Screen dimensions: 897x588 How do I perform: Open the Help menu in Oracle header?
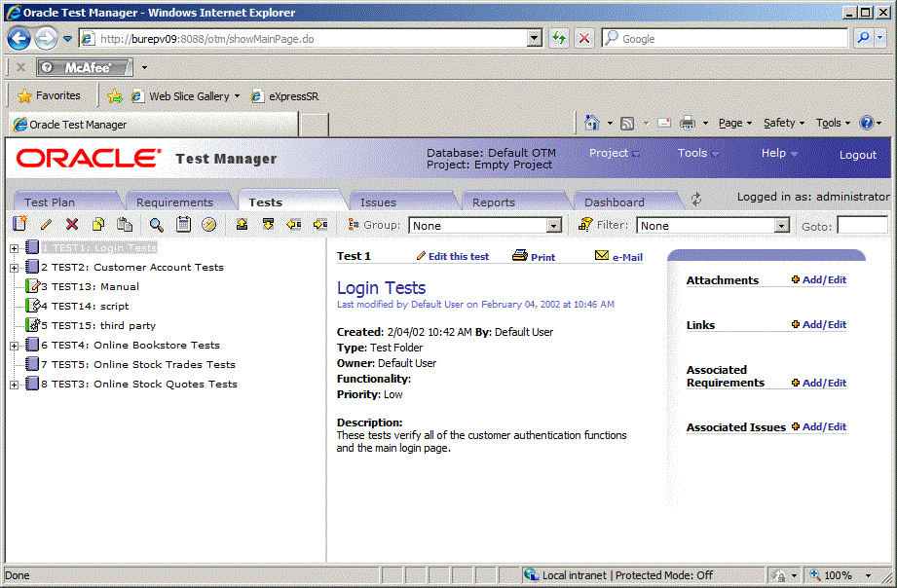tap(779, 153)
